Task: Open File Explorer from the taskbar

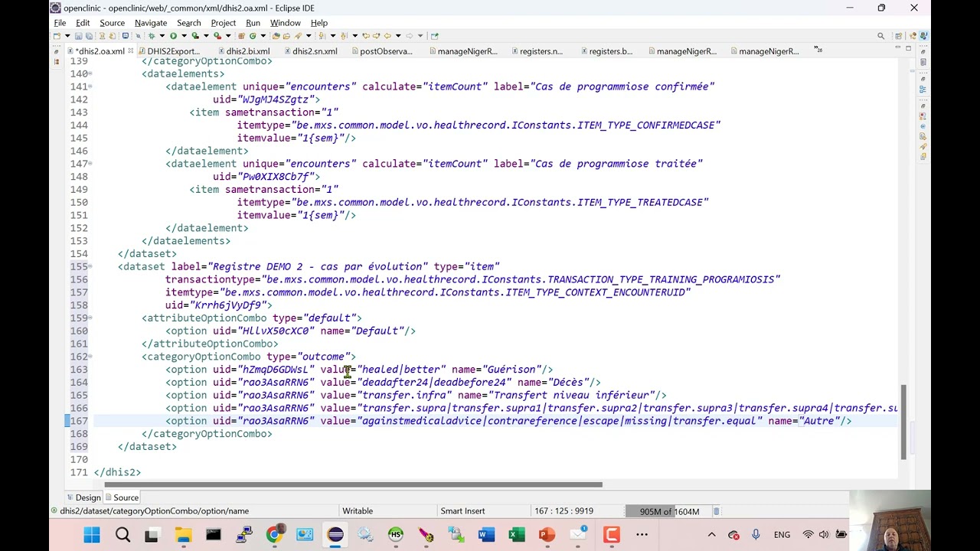Action: 183,534
